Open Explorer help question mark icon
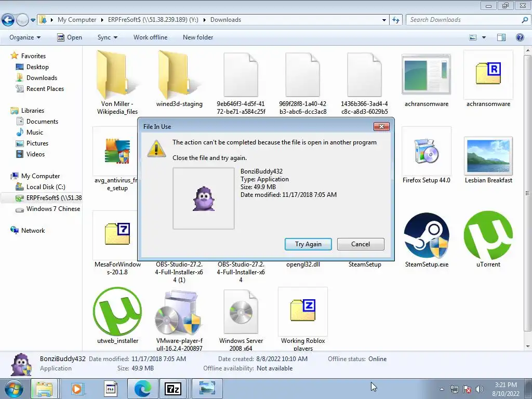The width and height of the screenshot is (532, 399). coord(520,37)
